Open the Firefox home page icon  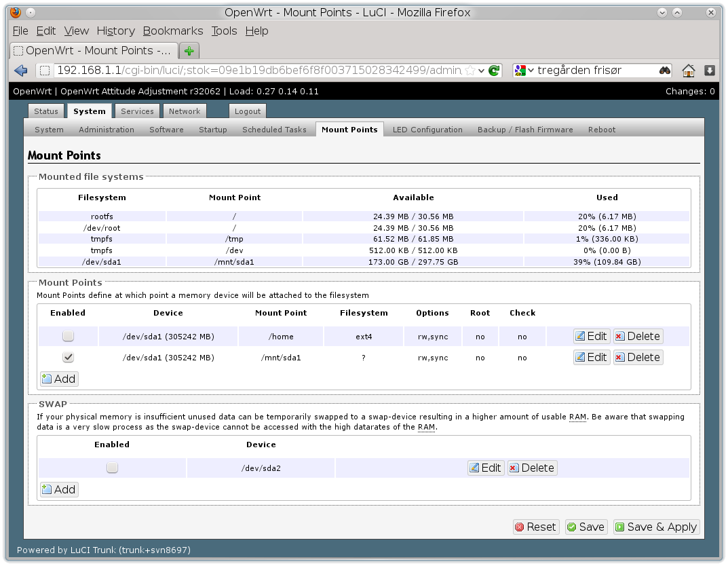point(688,71)
